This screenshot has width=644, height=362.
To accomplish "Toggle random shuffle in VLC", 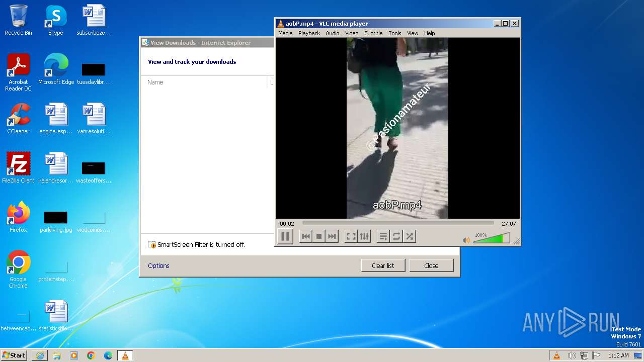I will [410, 236].
